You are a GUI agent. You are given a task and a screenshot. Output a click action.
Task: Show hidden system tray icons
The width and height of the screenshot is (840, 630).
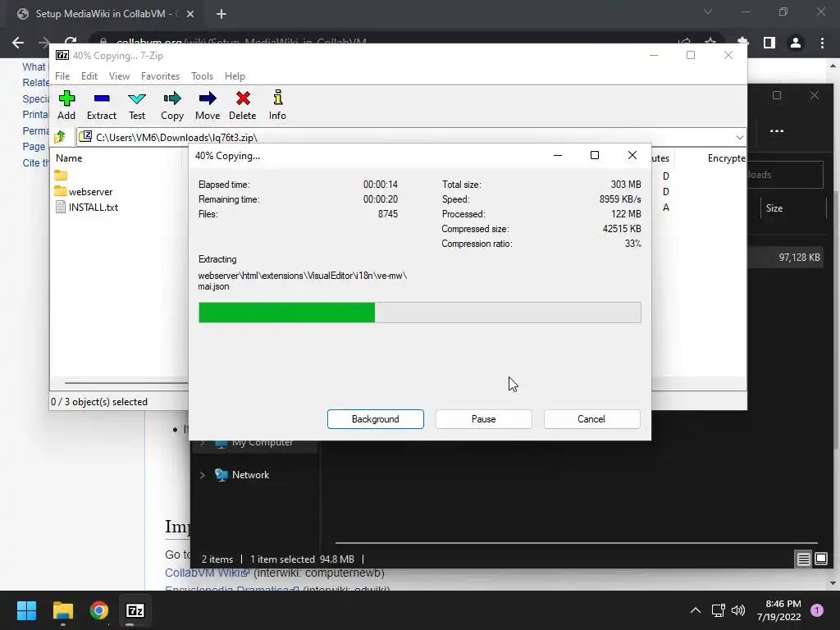pos(696,610)
